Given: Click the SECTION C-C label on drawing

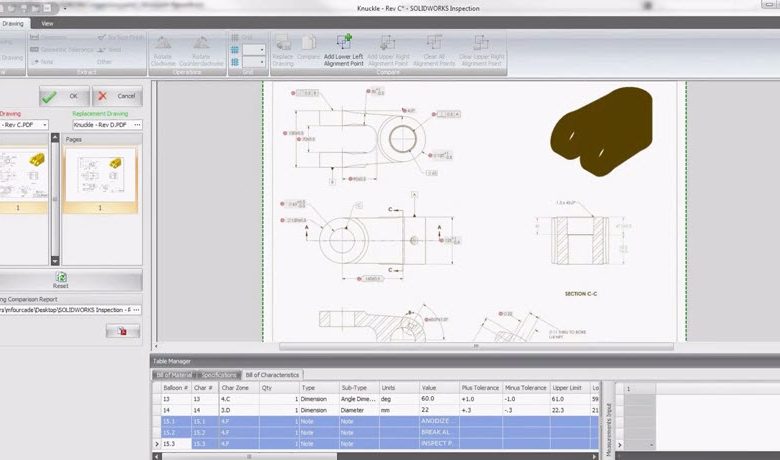Looking at the screenshot, I should click(x=581, y=294).
